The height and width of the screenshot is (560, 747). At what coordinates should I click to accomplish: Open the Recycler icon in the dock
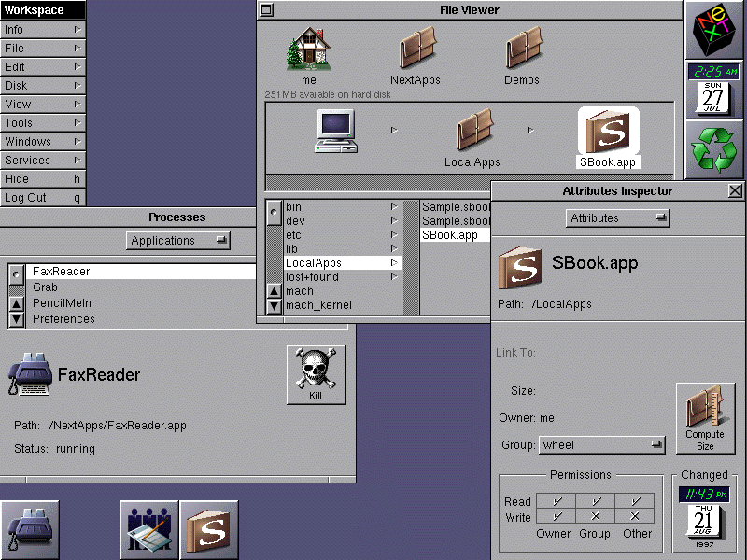click(714, 149)
